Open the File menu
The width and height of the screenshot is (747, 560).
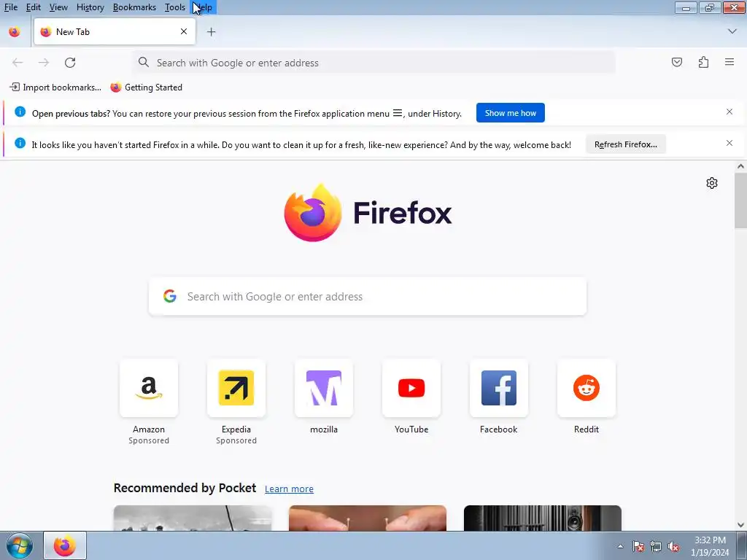click(10, 7)
